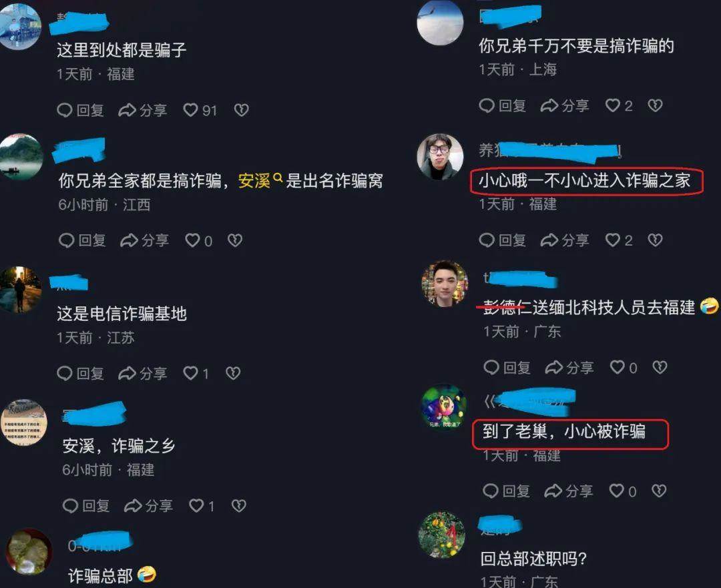Like the '到了老巢，小心被诈骗' comment

pyautogui.click(x=623, y=491)
